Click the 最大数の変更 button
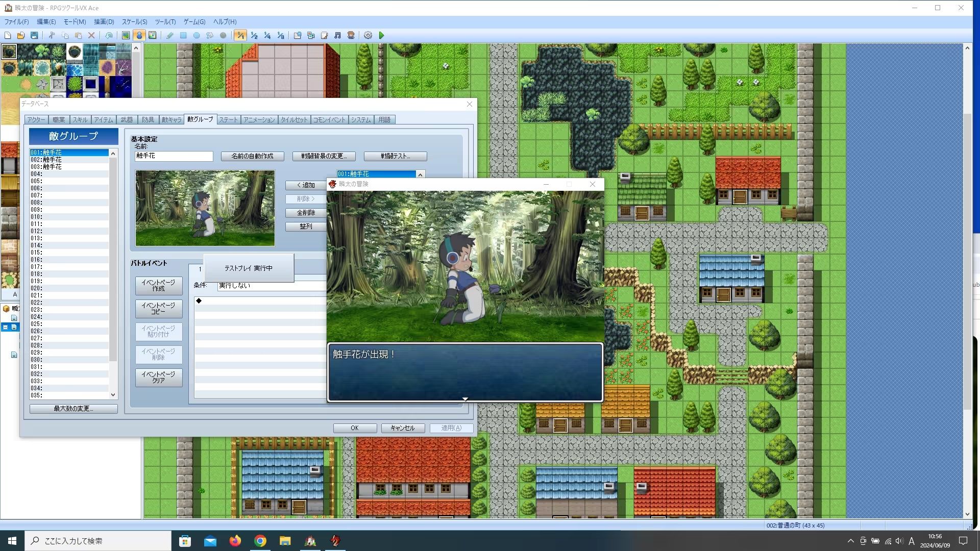 point(73,409)
